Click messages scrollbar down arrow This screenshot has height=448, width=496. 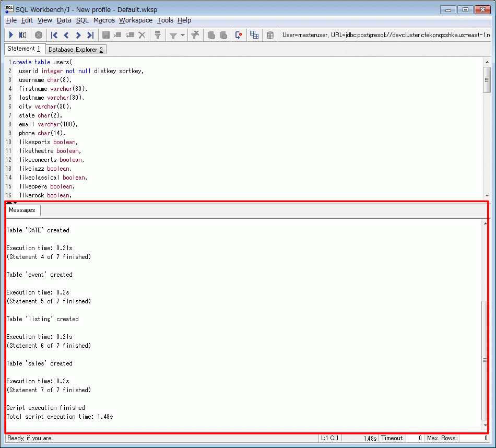click(485, 425)
